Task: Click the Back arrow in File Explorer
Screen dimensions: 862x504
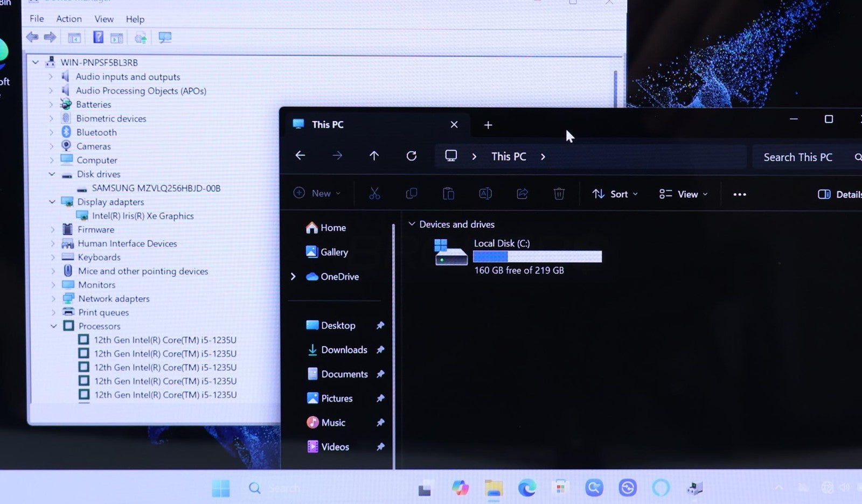Action: point(301,156)
